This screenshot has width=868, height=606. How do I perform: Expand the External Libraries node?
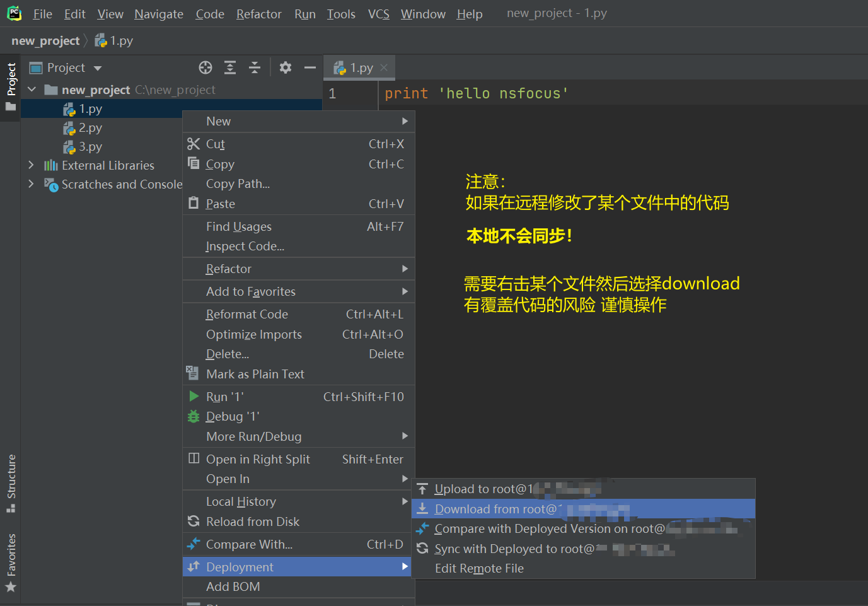[31, 165]
